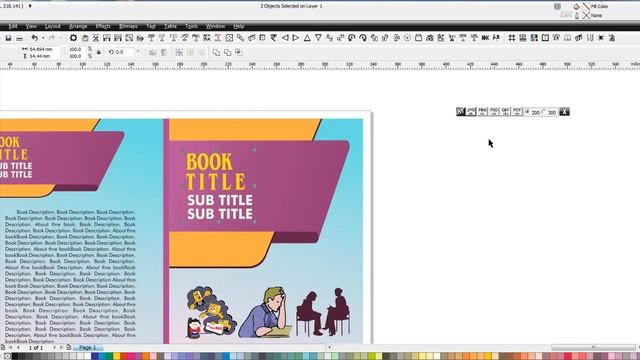This screenshot has width=640, height=360.
Task: Click the add page icon beside Page 1
Action: 69,347
